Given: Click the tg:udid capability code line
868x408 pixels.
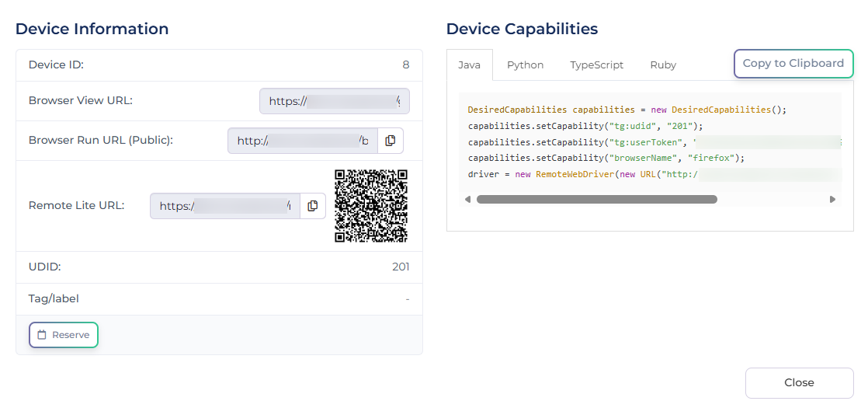Looking at the screenshot, I should (585, 126).
